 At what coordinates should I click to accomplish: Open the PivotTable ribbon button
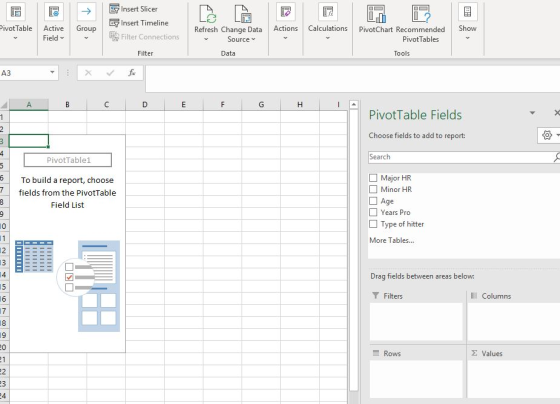point(16,22)
